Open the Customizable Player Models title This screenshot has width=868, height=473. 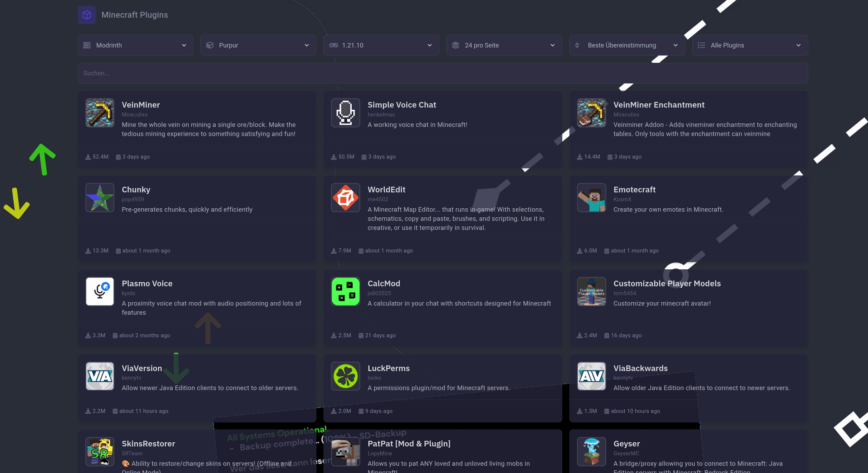pyautogui.click(x=667, y=284)
